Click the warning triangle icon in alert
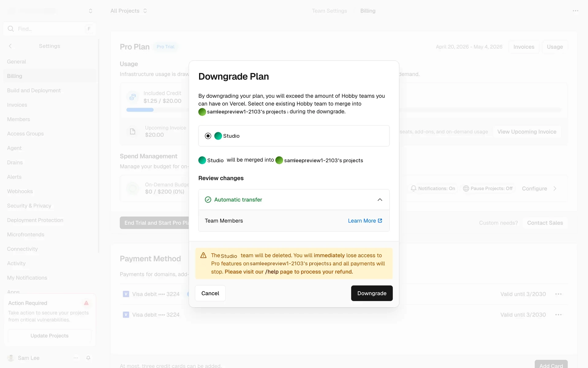 [203, 255]
